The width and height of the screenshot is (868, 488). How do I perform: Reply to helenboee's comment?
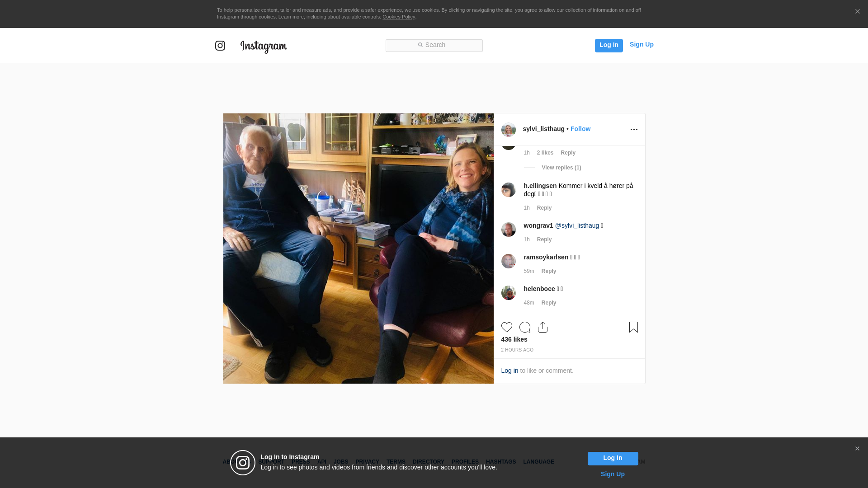pos(548,303)
